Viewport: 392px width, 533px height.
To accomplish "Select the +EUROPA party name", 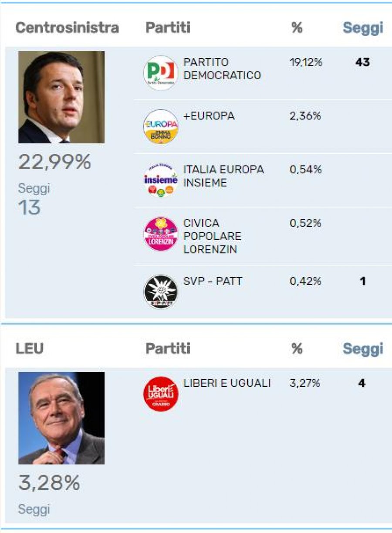I will (x=209, y=116).
